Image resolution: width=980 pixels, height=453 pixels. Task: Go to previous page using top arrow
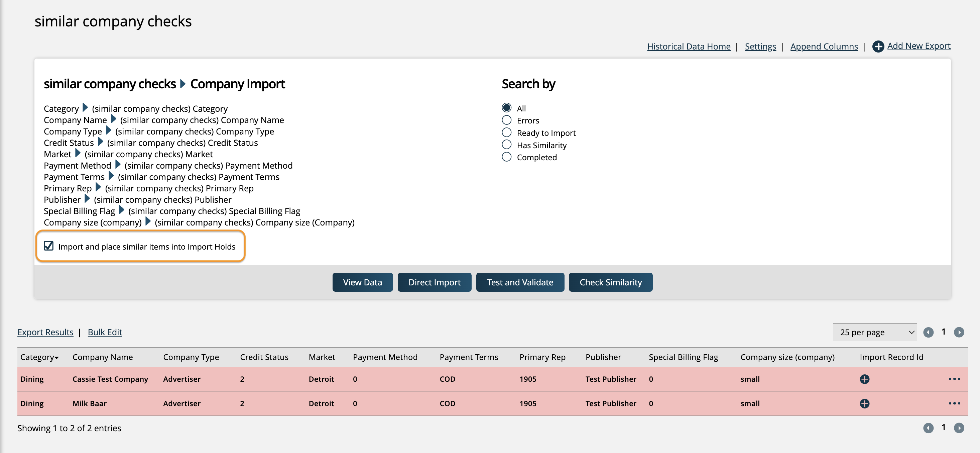point(928,332)
